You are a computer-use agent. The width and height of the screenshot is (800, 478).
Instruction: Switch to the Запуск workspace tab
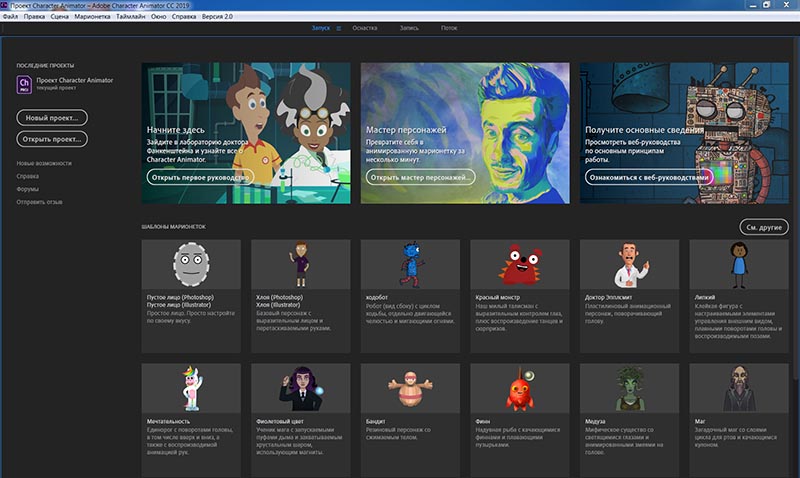coord(320,28)
